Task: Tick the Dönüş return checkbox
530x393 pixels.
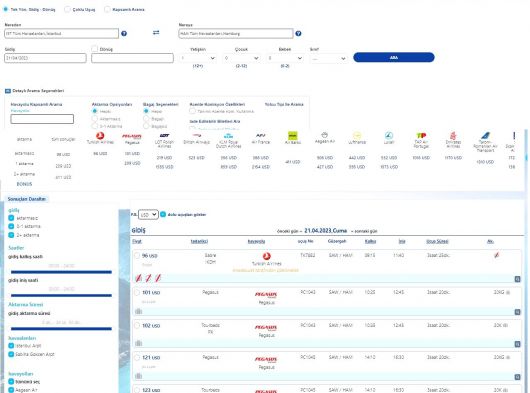Action: point(95,49)
